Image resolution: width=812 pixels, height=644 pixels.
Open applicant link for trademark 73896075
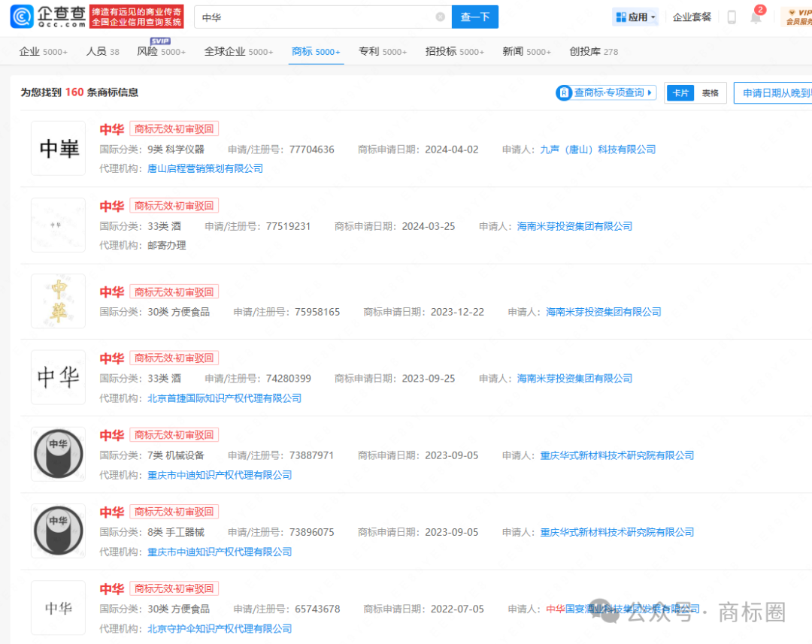pyautogui.click(x=617, y=532)
